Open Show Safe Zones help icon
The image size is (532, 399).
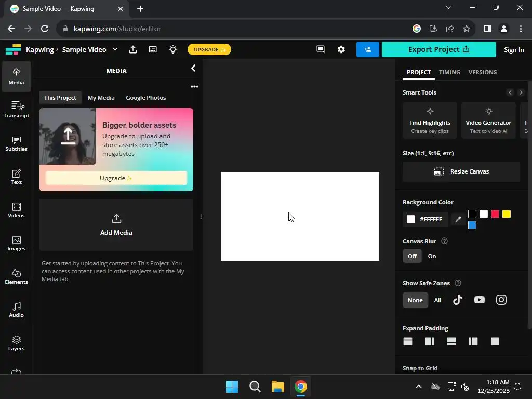point(458,283)
